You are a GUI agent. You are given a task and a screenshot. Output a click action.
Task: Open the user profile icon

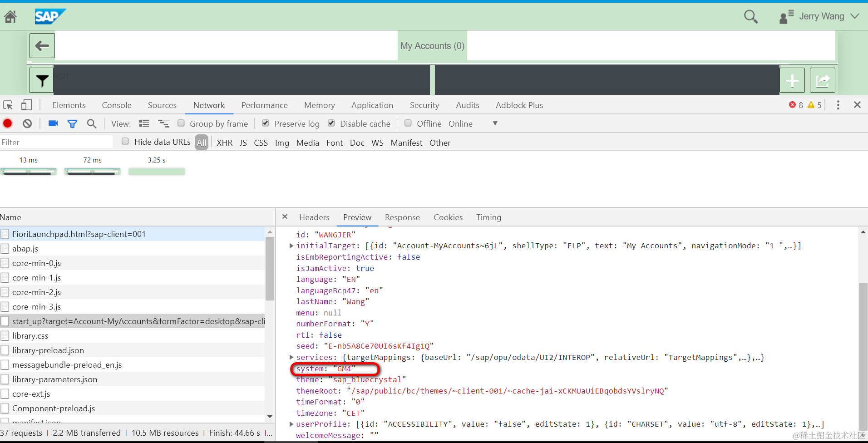click(786, 17)
